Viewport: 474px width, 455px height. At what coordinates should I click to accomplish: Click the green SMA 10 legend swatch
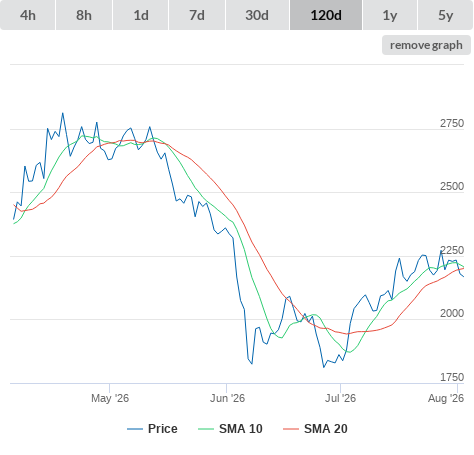click(206, 429)
